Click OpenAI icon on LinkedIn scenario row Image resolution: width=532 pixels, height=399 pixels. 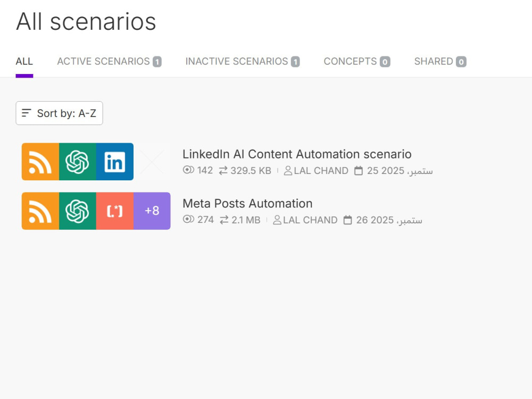pyautogui.click(x=78, y=162)
